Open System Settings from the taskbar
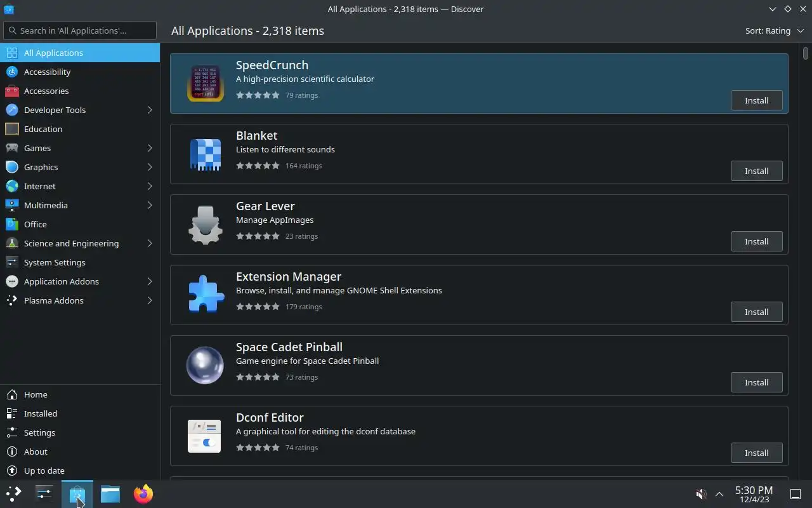This screenshot has height=508, width=812. click(x=44, y=494)
